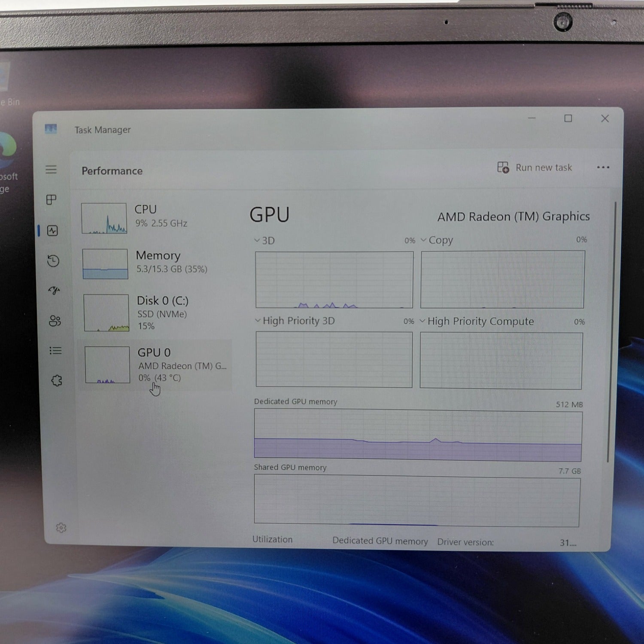Screen dimensions: 644x644
Task: Select the Performance page icon
Action: pos(52,231)
